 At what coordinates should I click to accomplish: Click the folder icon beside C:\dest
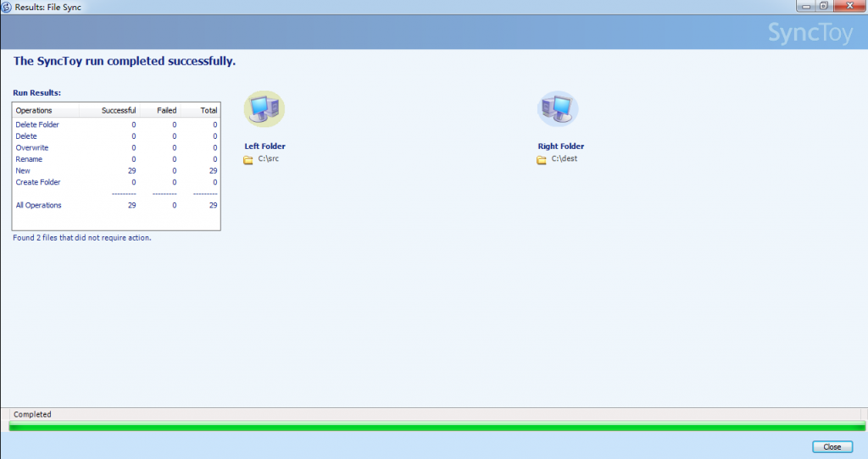[x=542, y=160]
